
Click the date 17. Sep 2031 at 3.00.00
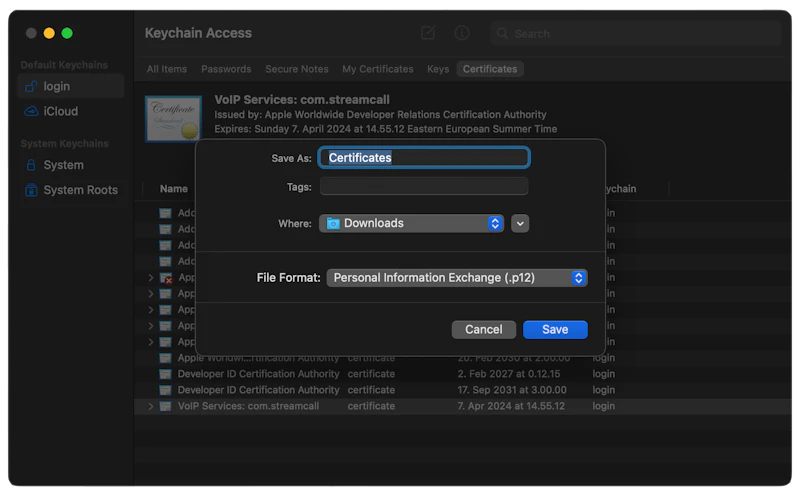coord(512,390)
